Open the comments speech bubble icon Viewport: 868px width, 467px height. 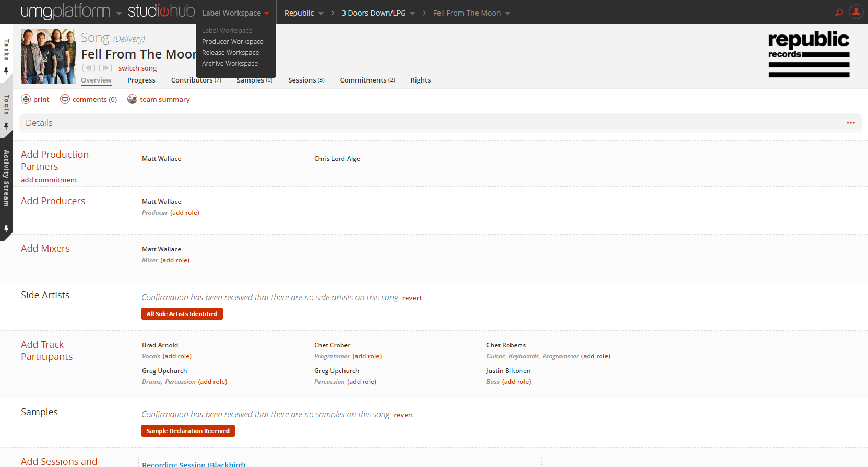pos(65,99)
